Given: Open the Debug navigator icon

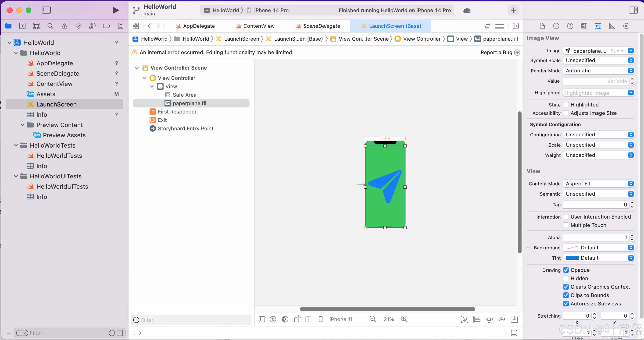Looking at the screenshot, I should pos(93,26).
